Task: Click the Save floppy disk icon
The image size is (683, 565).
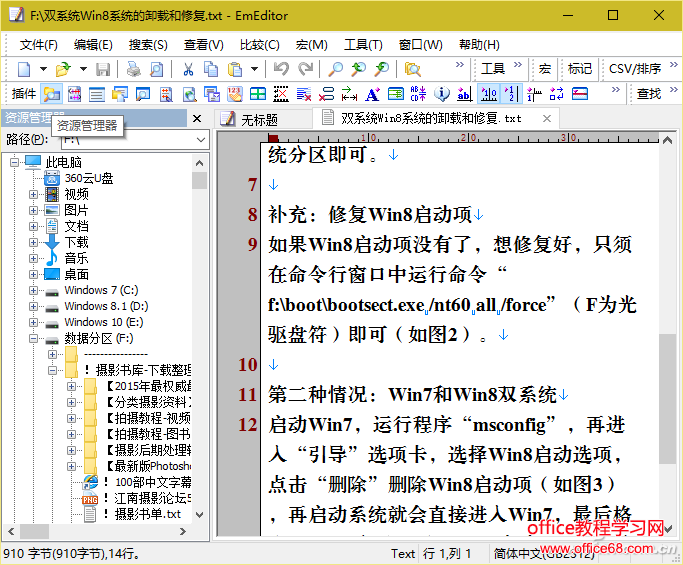Action: tap(103, 69)
